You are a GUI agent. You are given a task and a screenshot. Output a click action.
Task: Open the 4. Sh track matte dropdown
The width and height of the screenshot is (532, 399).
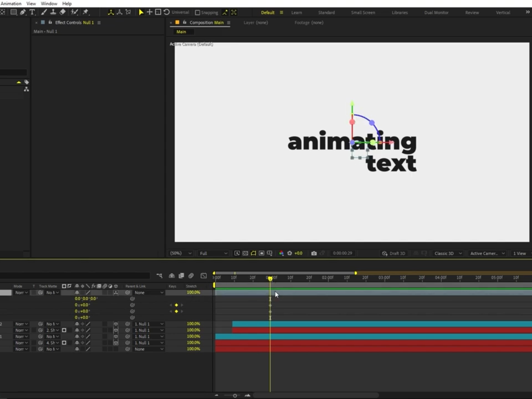[53, 343]
